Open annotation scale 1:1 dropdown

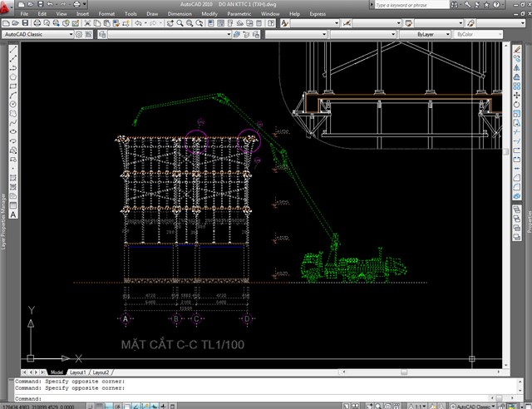pos(421,406)
